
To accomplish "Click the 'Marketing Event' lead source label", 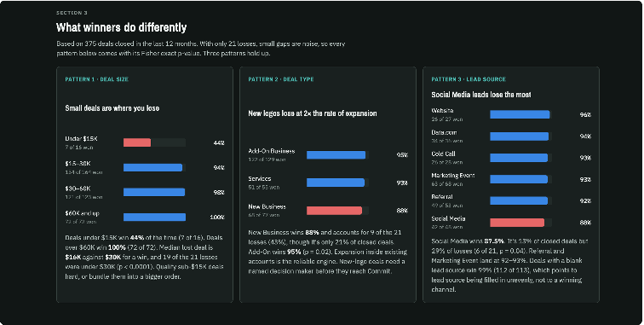I will pyautogui.click(x=453, y=175).
